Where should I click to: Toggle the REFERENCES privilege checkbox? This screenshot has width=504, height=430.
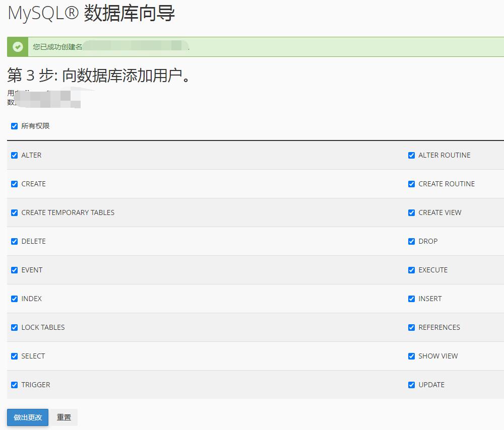(411, 327)
